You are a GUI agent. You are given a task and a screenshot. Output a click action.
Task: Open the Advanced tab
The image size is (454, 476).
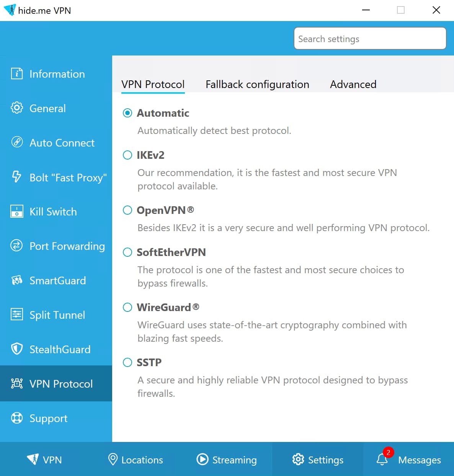pos(353,84)
